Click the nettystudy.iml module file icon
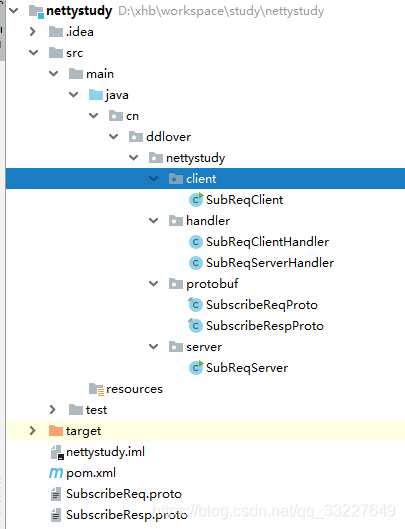 click(x=57, y=452)
